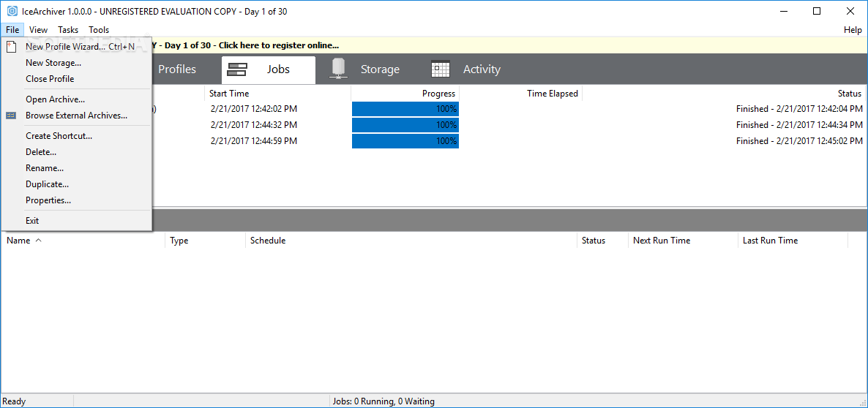Sort by Next Run Time column header

coord(683,241)
